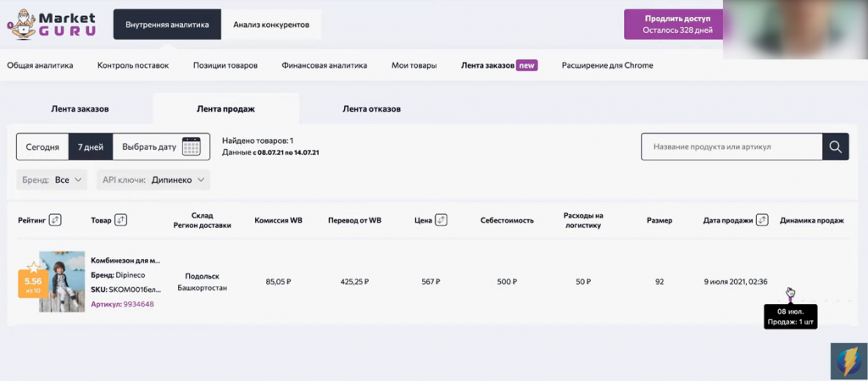Screen dimensions: 868x381
Task: Switch to Лента заказов tab
Action: pos(80,108)
